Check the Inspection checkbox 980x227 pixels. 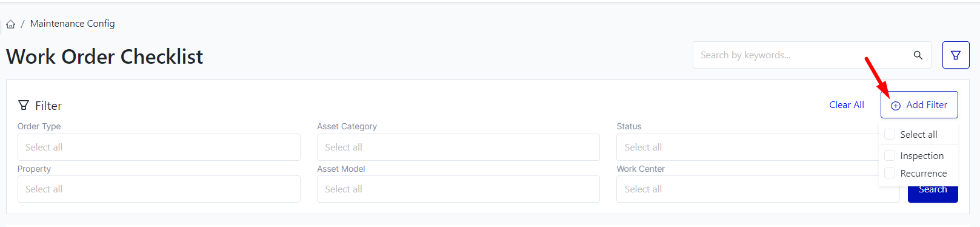click(890, 155)
